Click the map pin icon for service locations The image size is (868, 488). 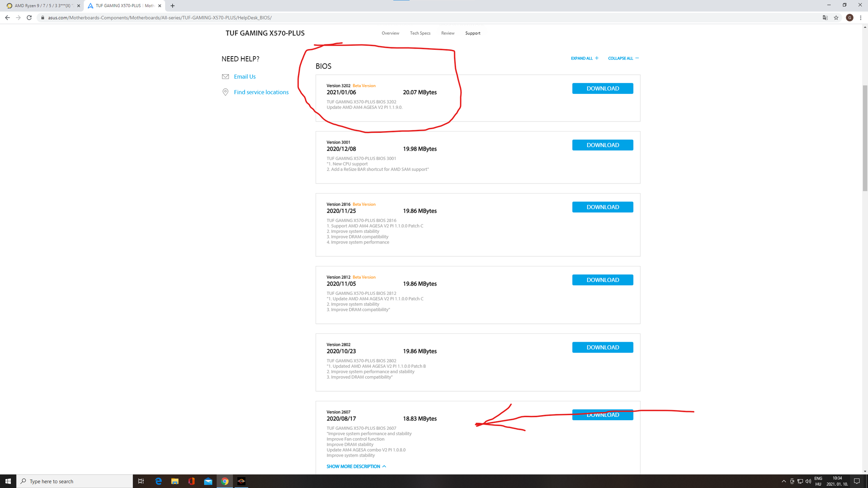coord(225,92)
